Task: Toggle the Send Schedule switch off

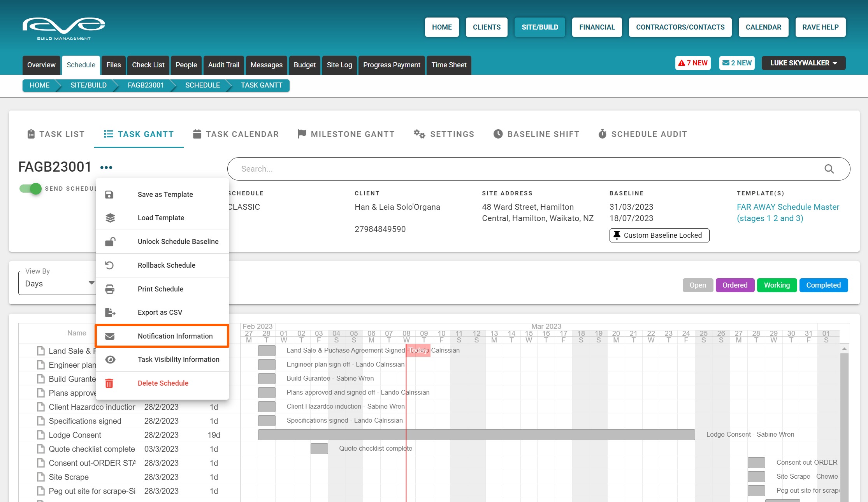Action: (31, 189)
